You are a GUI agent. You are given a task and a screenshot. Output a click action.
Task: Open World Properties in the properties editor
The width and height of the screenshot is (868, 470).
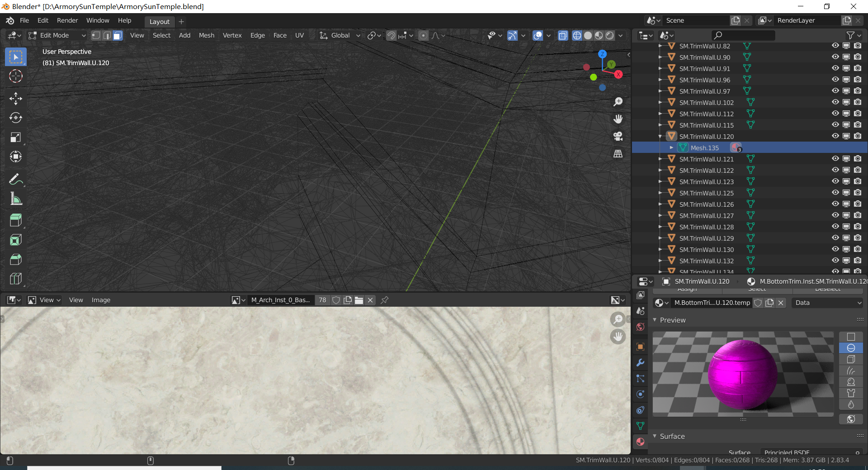pos(640,327)
